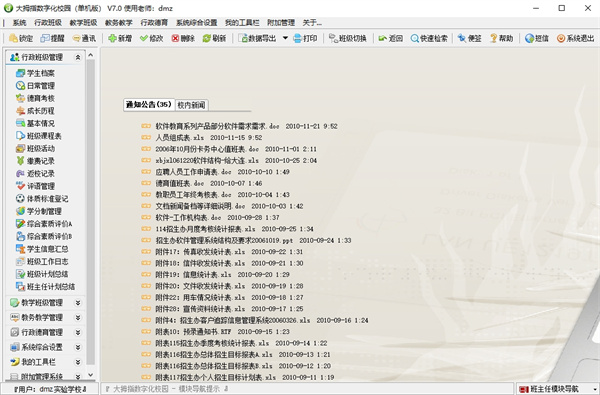Viewport: 600px width, 395px height.
Task: Click the 打印 print icon
Action: (298, 38)
